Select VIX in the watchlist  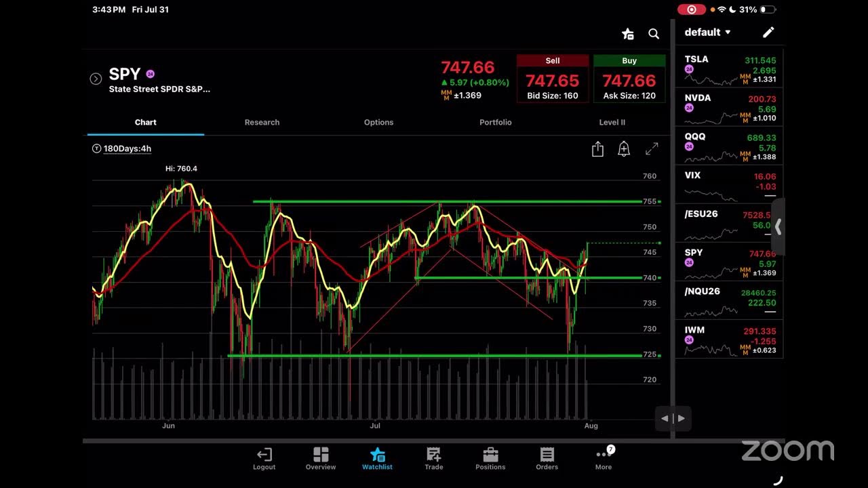730,184
